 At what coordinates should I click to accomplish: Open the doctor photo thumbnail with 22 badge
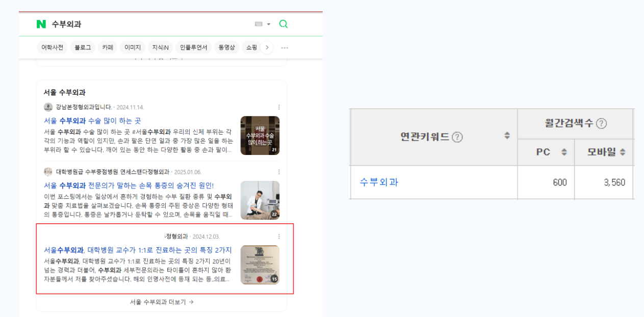coord(260,200)
